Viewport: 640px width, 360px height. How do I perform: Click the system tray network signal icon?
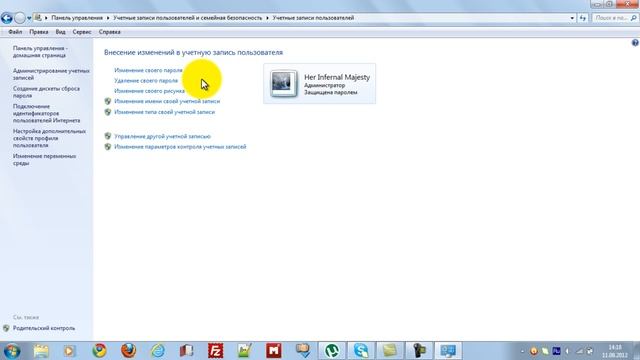pyautogui.click(x=579, y=351)
